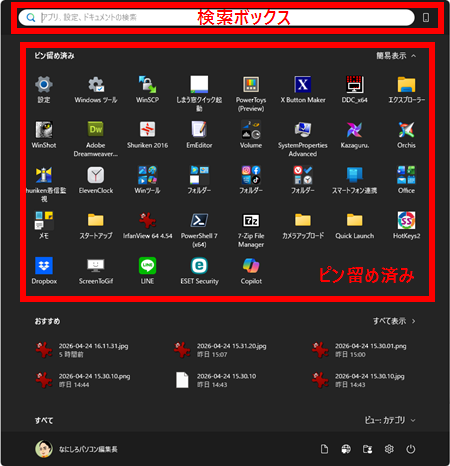This screenshot has height=466, width=450.
Task: Open recommended file 2026-04-24 16.11.31.jpg
Action: (x=82, y=350)
